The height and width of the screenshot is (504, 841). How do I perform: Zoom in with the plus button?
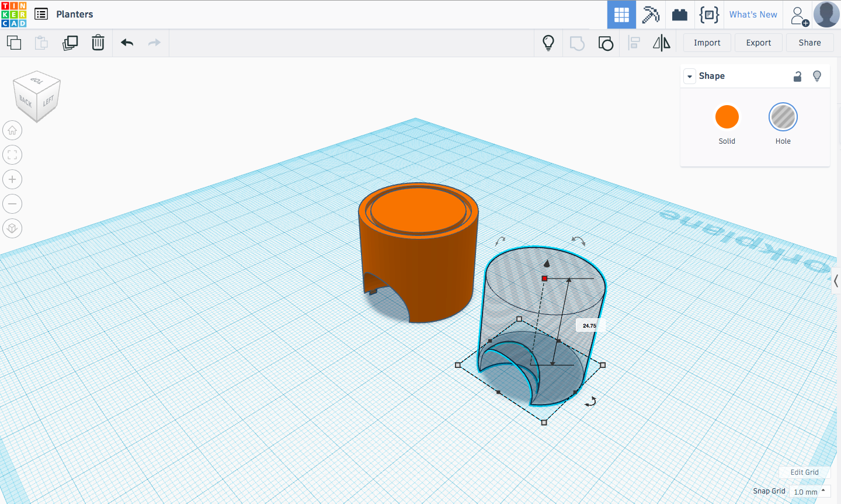point(12,179)
